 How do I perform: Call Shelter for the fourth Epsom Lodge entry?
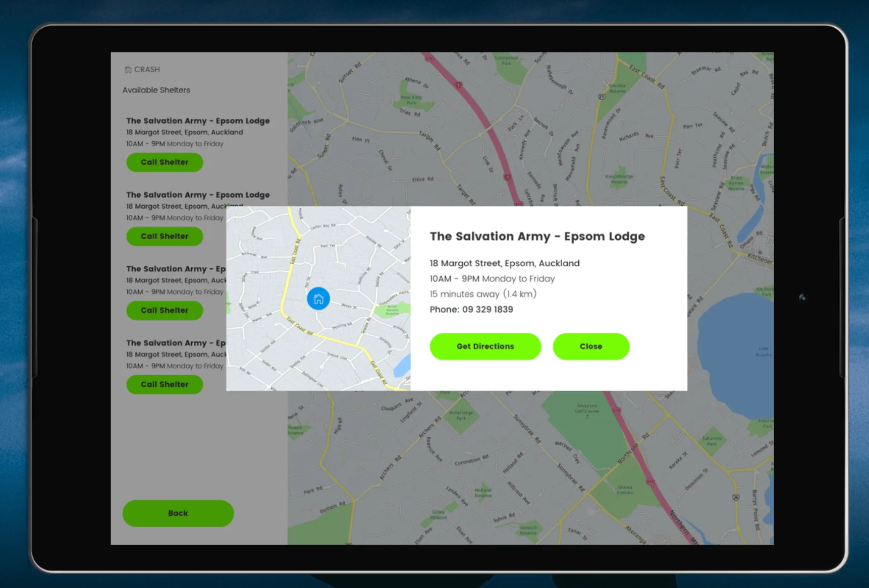[x=165, y=384]
